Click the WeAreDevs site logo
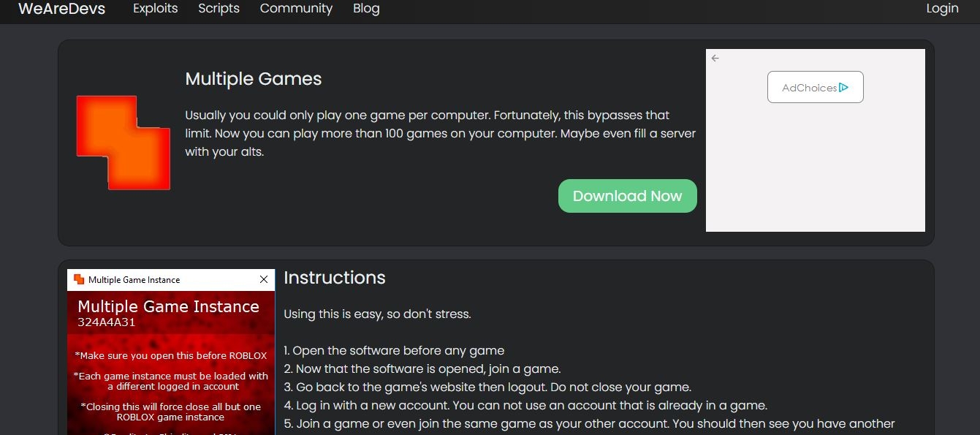Image resolution: width=980 pixels, height=435 pixels. tap(61, 9)
